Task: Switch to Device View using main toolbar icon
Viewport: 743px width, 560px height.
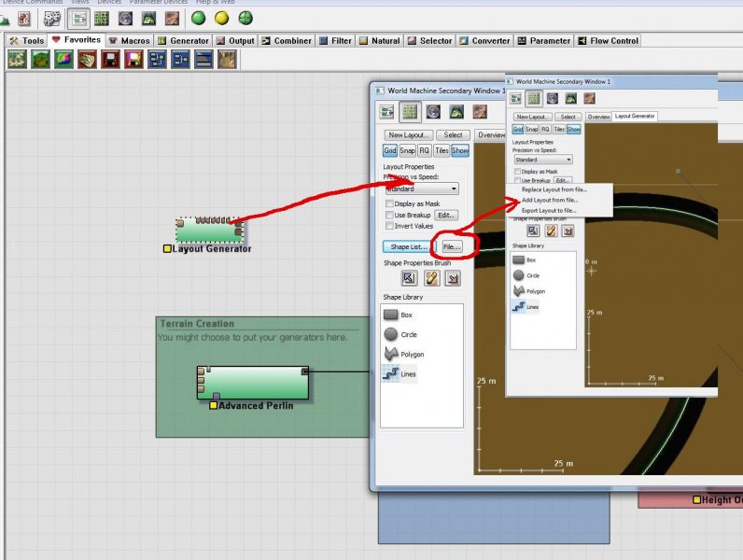Action: [x=78, y=19]
